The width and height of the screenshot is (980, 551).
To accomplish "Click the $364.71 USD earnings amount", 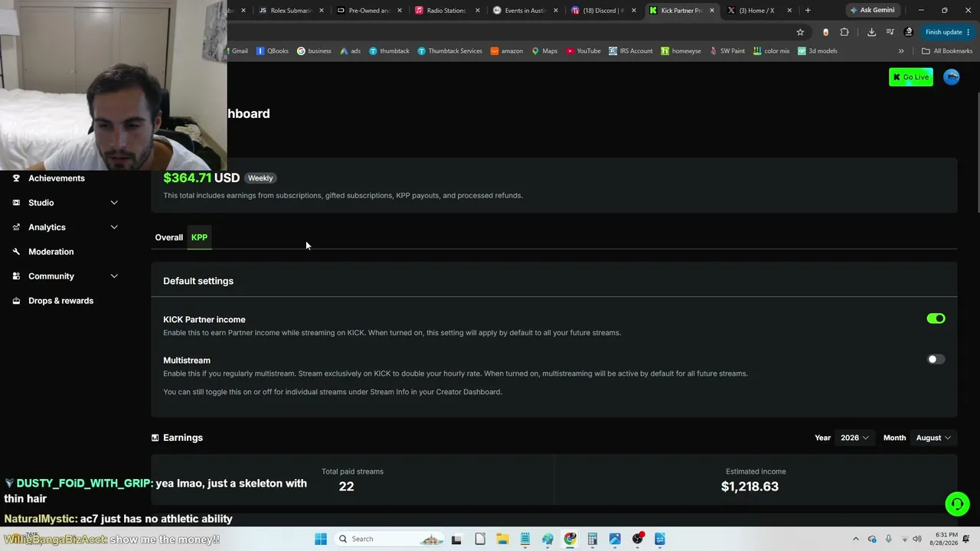I will point(201,178).
